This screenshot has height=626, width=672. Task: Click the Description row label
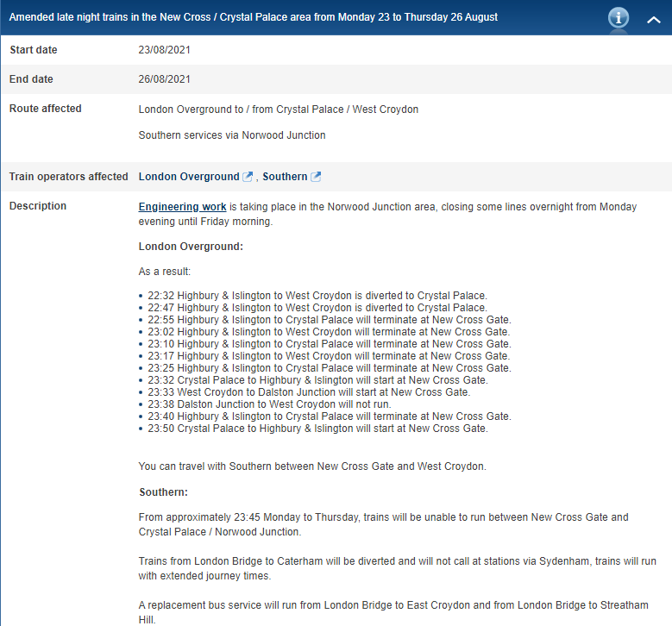pos(37,206)
